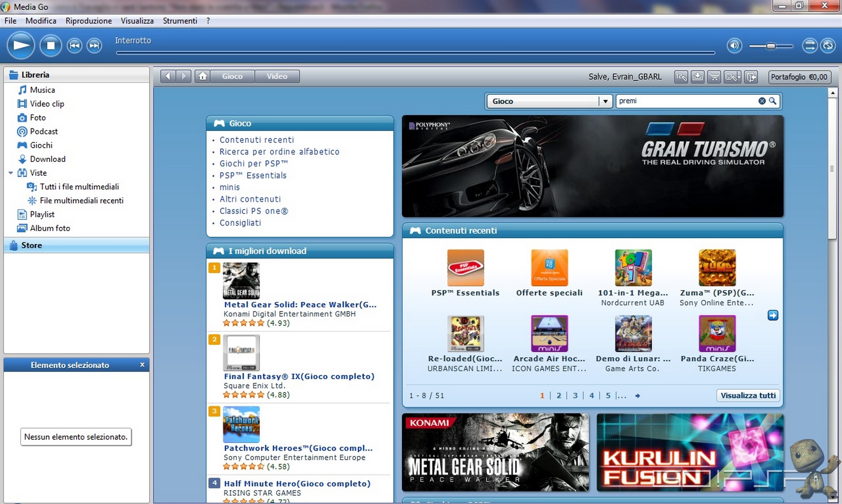842x504 pixels.
Task: Skip to the previous track
Action: click(x=74, y=45)
